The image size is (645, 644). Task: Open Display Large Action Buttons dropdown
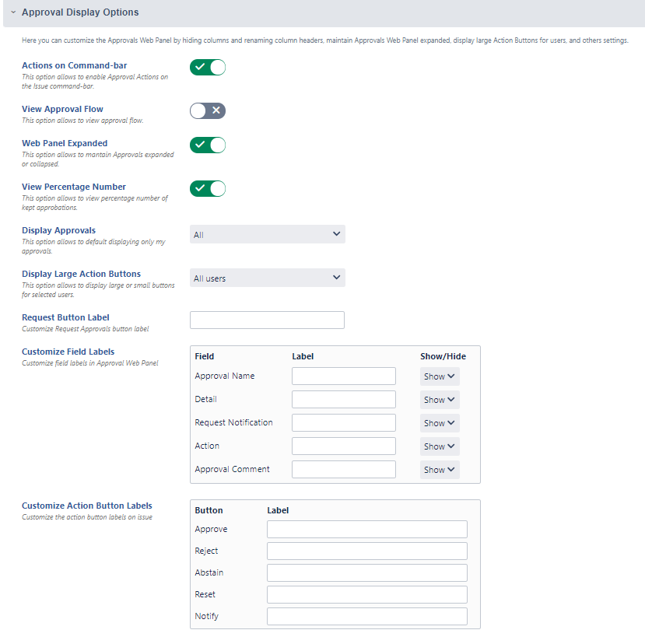pyautogui.click(x=267, y=278)
